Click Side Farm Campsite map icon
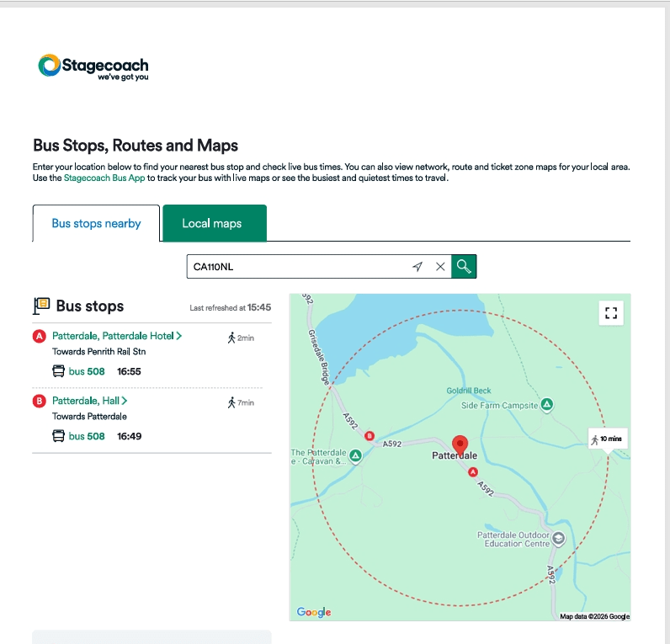The height and width of the screenshot is (644, 670). tap(547, 406)
